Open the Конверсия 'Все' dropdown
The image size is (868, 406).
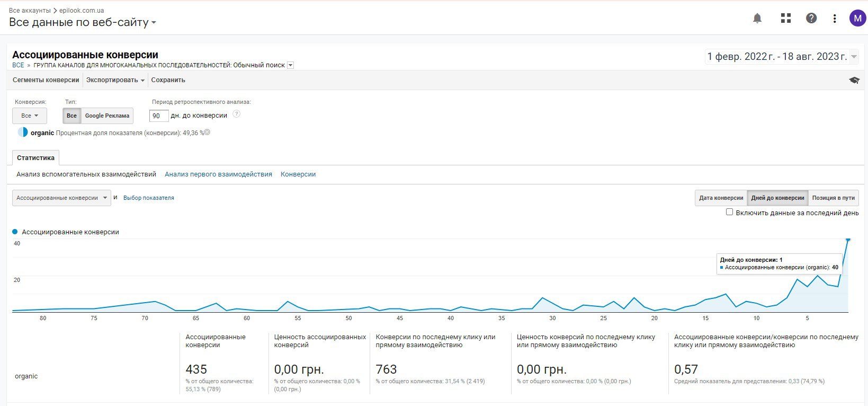30,116
